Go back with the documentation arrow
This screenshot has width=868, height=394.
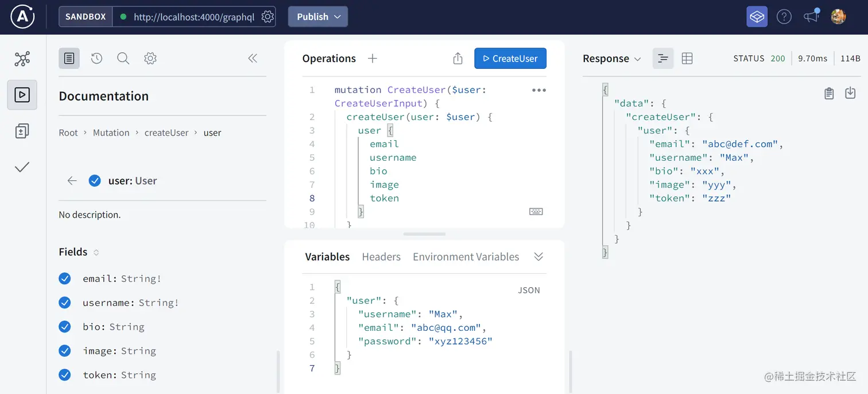(x=72, y=181)
